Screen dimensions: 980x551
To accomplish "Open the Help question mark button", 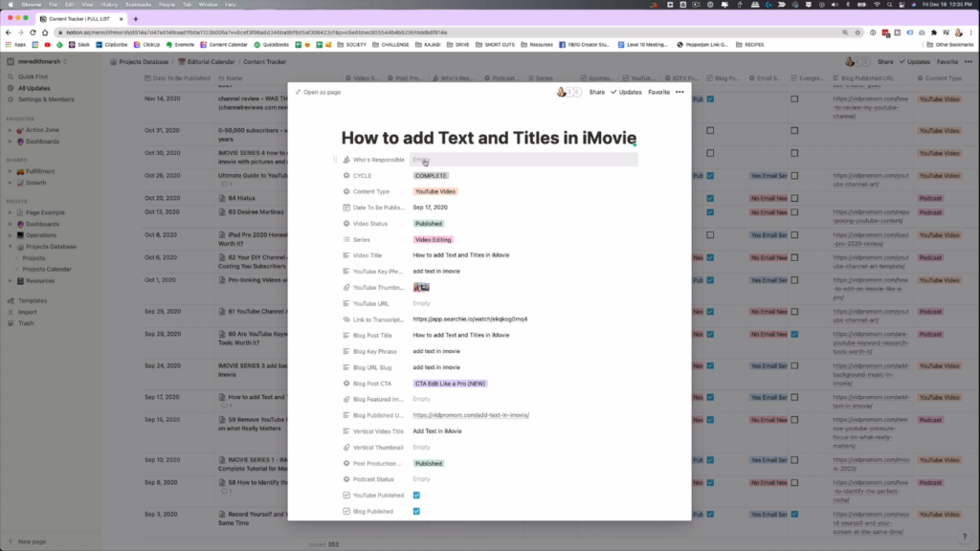I will pyautogui.click(x=965, y=537).
